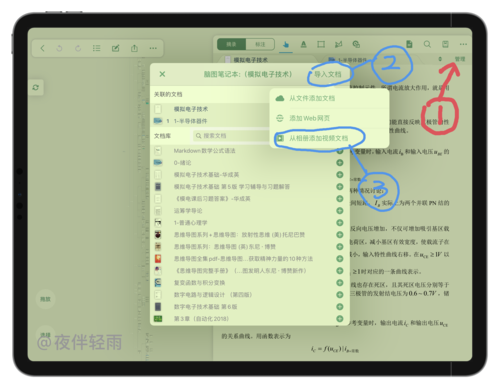Open thumbnail of 思维导图全集pdf book
This screenshot has height=389, width=500.
point(158,259)
